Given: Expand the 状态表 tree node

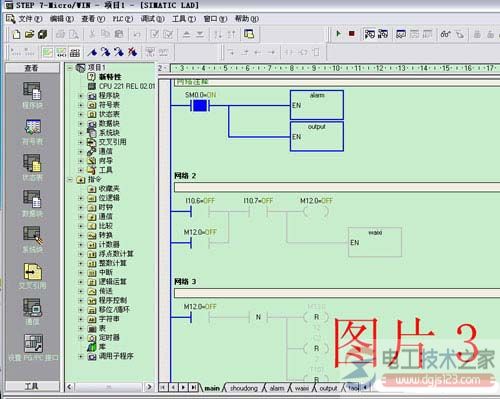Looking at the screenshot, I should (81, 114).
